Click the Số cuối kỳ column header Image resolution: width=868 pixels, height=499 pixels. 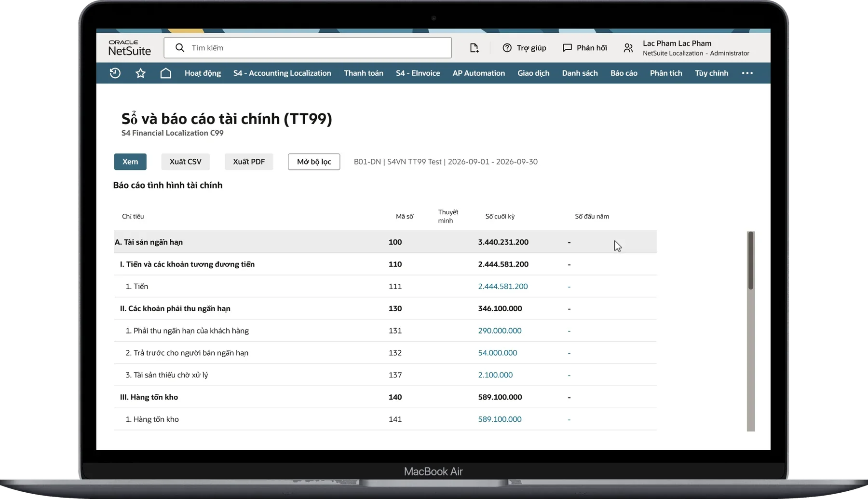(x=500, y=216)
